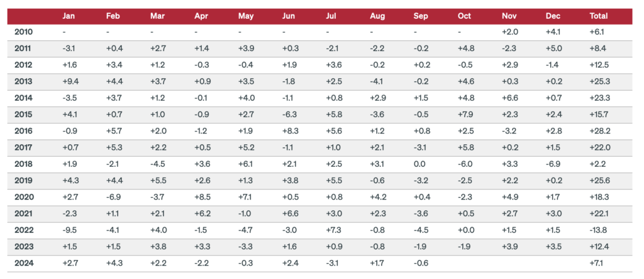Select the Oct column header

tap(466, 16)
